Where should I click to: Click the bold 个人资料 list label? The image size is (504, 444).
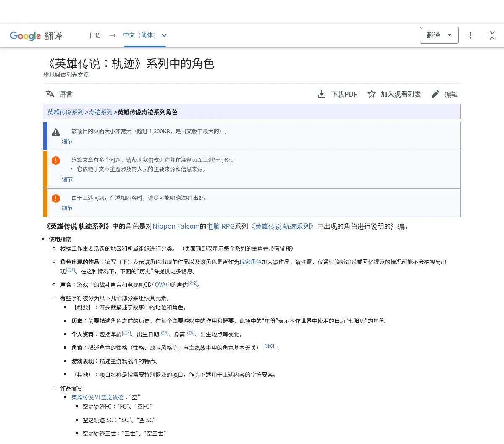coord(83,334)
